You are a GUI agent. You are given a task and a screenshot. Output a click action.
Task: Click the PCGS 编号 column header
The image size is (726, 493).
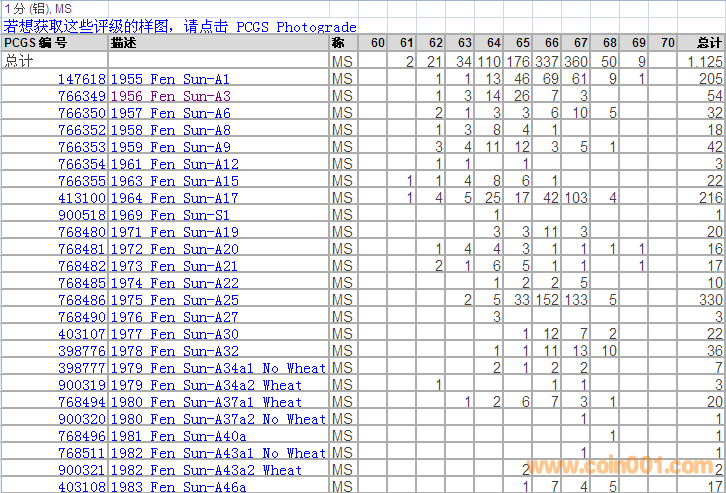tap(36, 43)
